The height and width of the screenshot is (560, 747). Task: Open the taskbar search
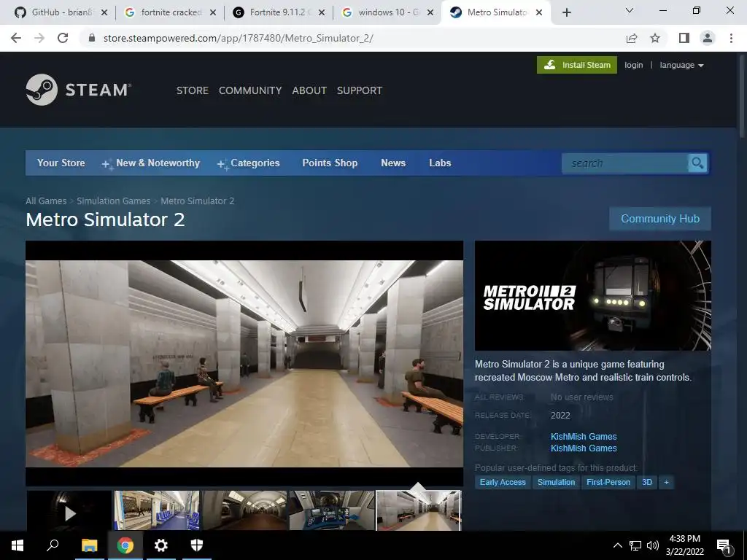click(x=53, y=545)
